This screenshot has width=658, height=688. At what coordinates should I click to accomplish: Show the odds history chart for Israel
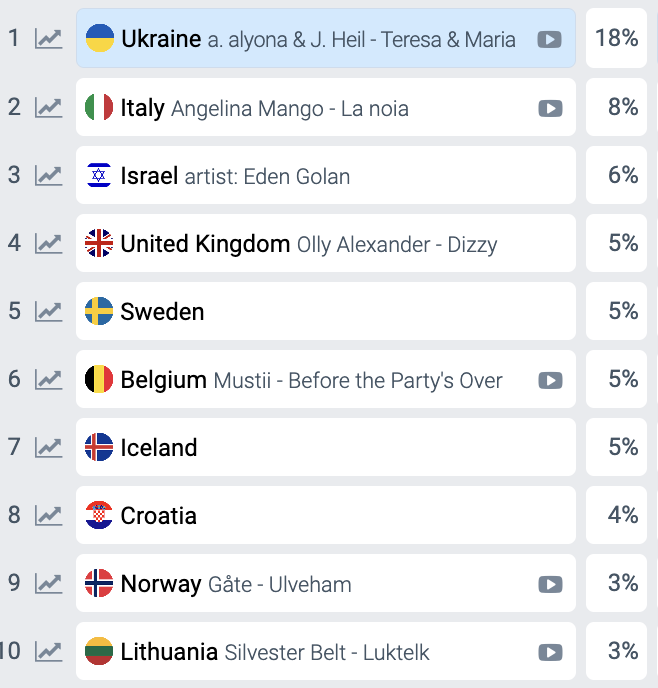pyautogui.click(x=49, y=176)
